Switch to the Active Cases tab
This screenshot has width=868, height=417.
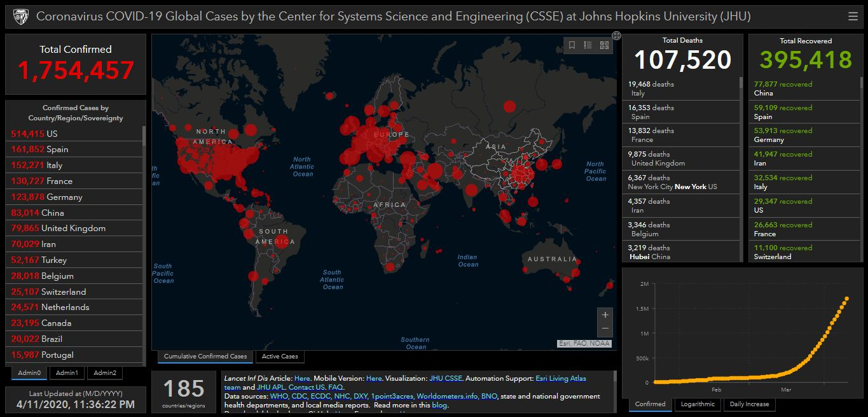(x=280, y=357)
